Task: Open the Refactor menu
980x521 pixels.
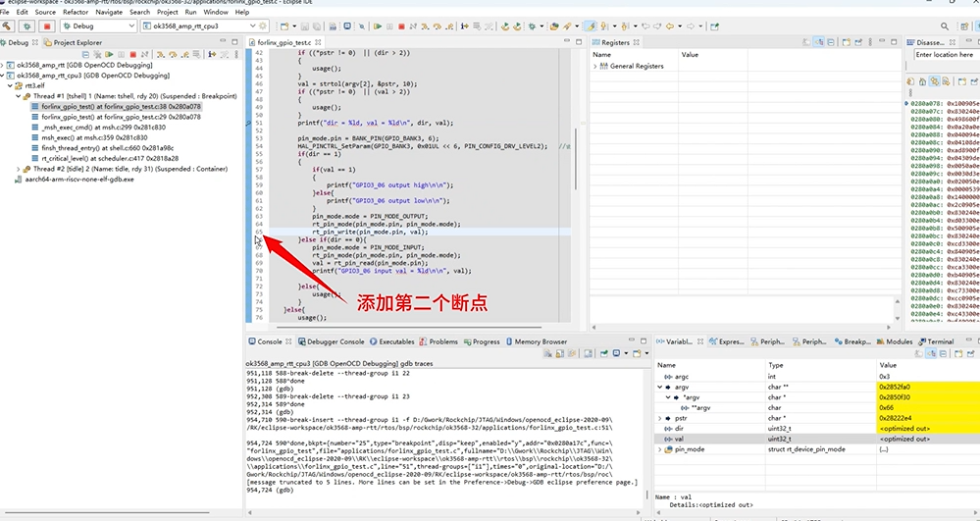Action: pos(75,12)
